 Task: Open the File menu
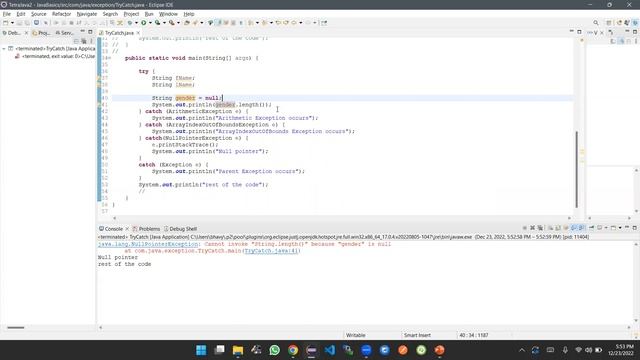pyautogui.click(x=7, y=14)
